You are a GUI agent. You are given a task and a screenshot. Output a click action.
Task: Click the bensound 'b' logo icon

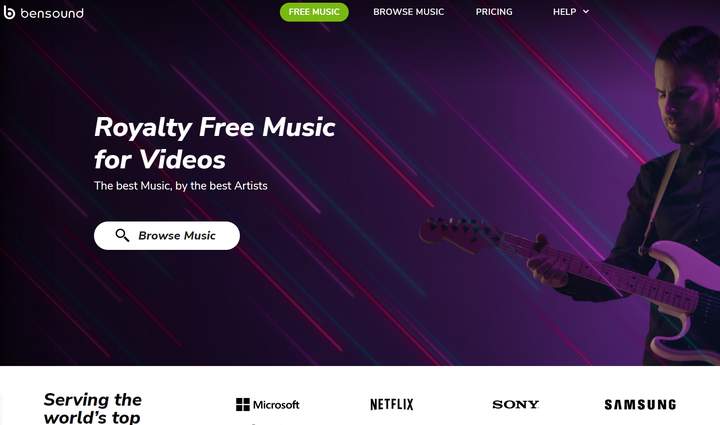pos(9,12)
